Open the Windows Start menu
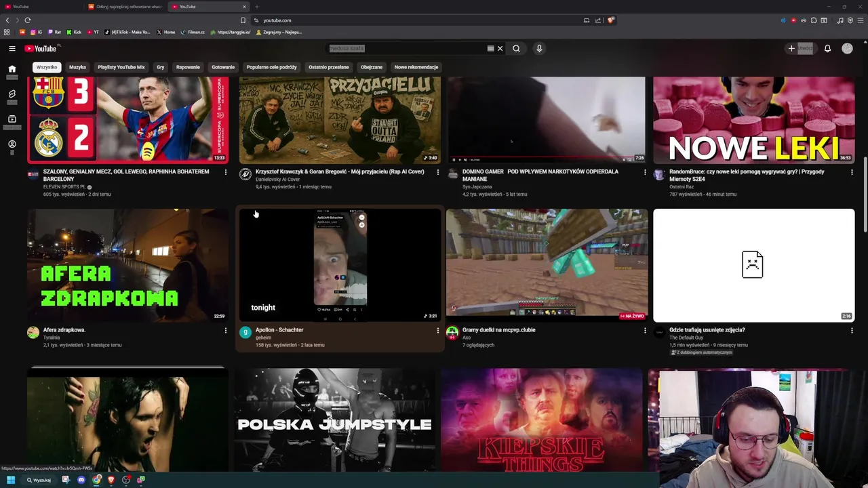The height and width of the screenshot is (488, 868). pos(11,480)
